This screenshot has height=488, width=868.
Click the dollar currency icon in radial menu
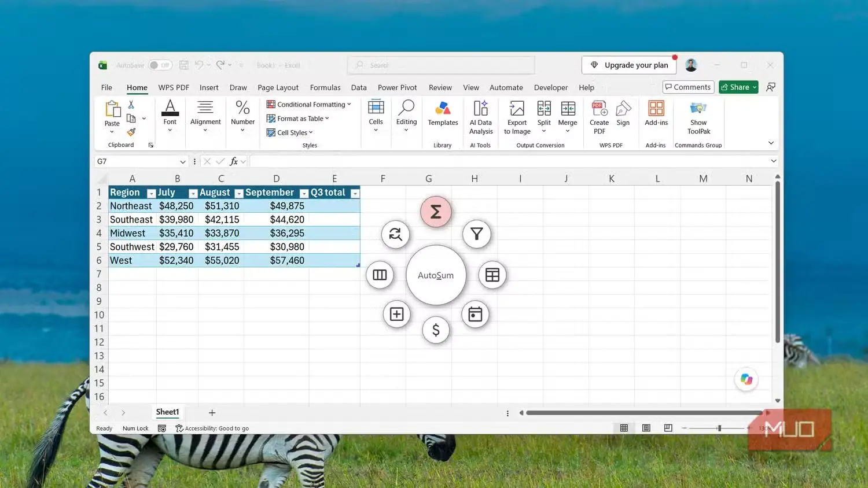tap(436, 330)
